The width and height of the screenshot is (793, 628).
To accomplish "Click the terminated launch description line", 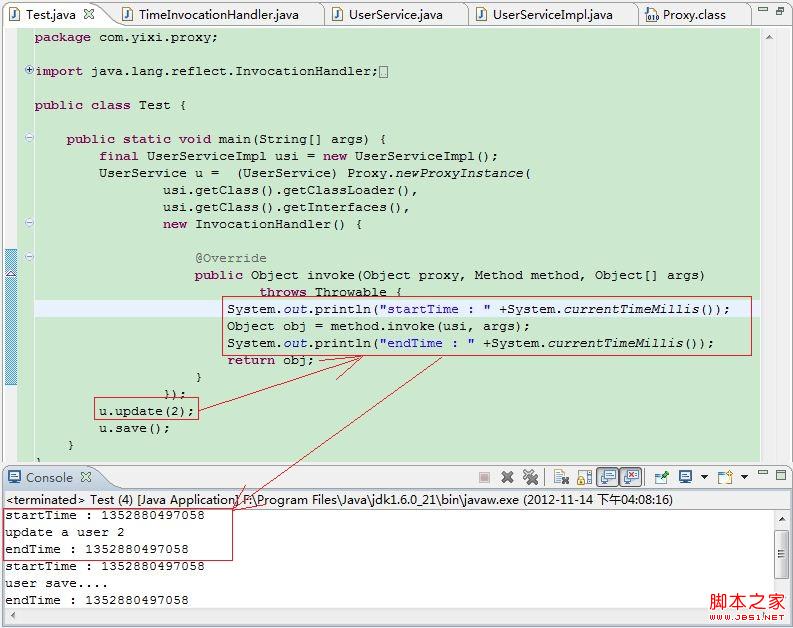I will click(x=339, y=500).
